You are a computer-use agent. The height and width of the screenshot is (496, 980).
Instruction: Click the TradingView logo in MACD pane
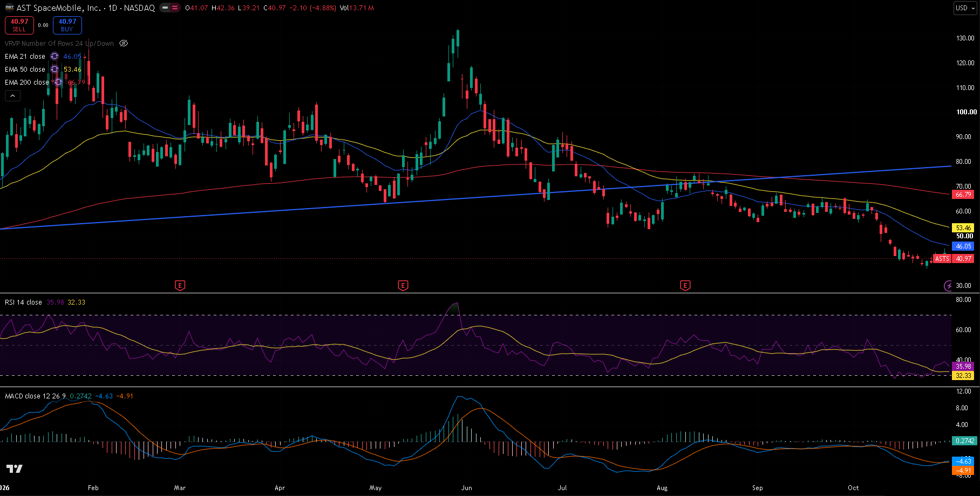point(15,469)
